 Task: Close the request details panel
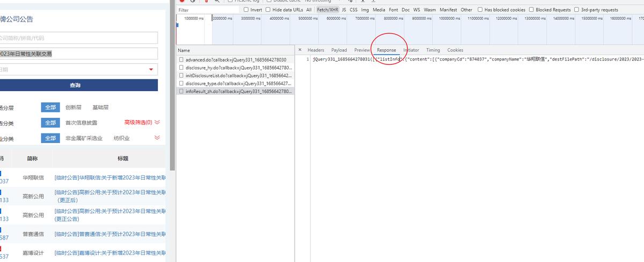point(300,50)
